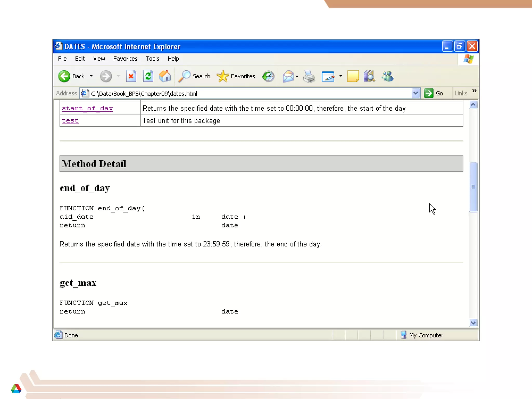The height and width of the screenshot is (399, 532).
Task: Open the Research books icon
Action: point(369,76)
